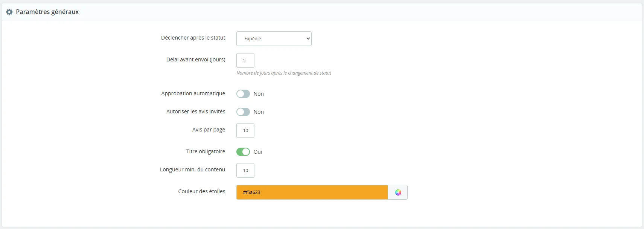Click the Couleur des étoiles label
The height and width of the screenshot is (229, 644).
tap(202, 191)
